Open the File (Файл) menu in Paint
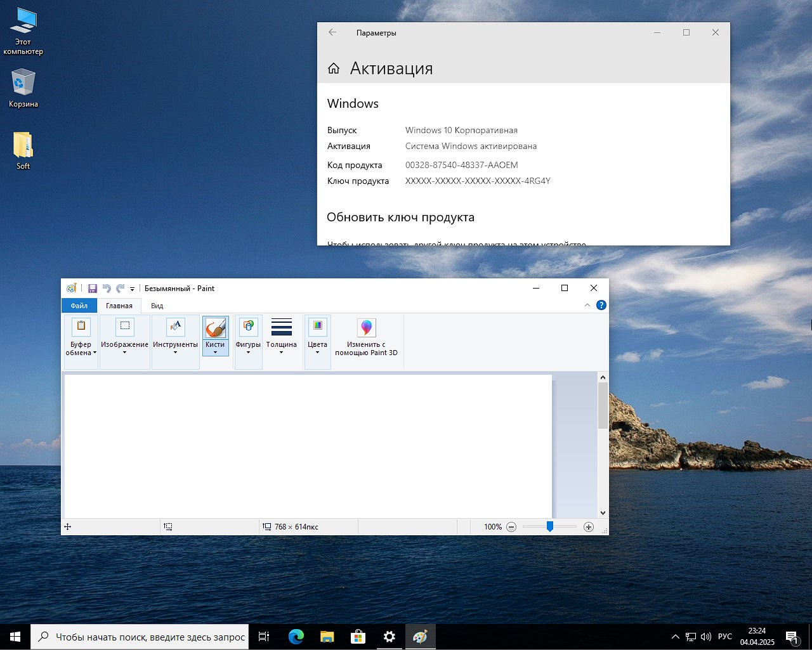The image size is (812, 650). [79, 306]
